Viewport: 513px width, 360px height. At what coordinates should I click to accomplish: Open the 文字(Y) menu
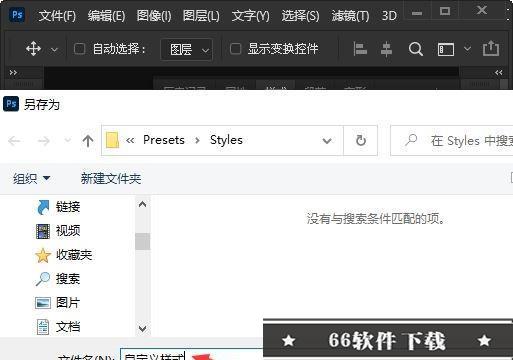(250, 16)
